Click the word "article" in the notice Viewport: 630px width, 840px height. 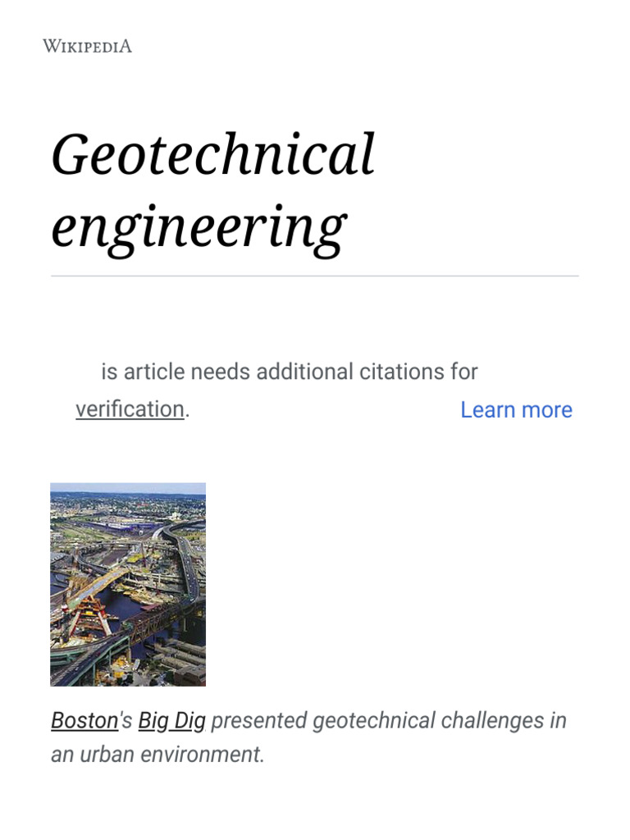(x=154, y=372)
